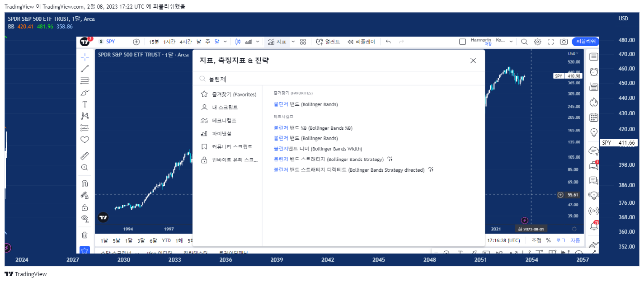Select the ruler measure tool
Image resolution: width=644 pixels, height=282 pixels.
click(x=85, y=156)
